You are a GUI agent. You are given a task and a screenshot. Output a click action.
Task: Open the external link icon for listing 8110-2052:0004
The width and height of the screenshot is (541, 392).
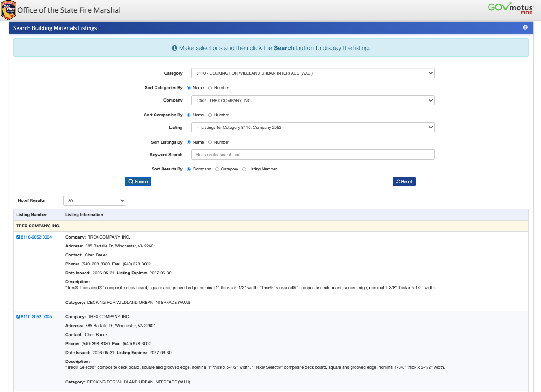pyautogui.click(x=18, y=237)
